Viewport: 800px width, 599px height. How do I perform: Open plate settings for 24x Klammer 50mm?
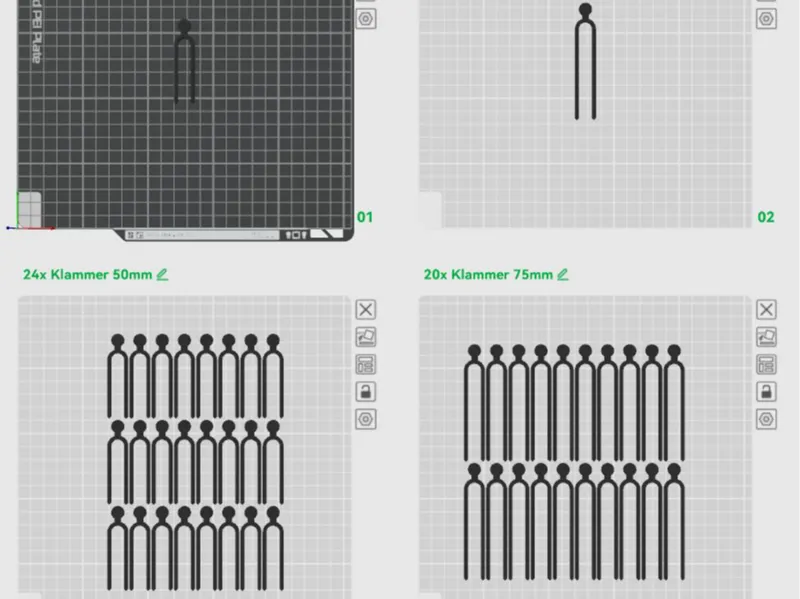365,419
